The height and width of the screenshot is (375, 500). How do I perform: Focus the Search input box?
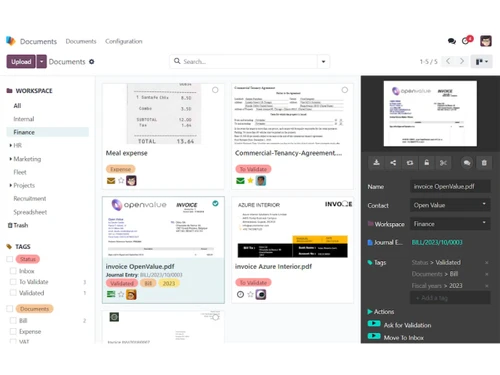point(248,62)
